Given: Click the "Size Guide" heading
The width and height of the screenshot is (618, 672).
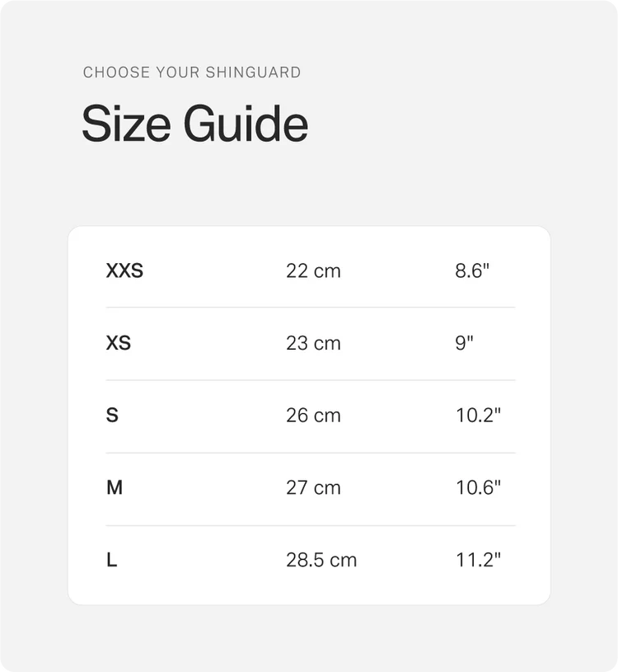Looking at the screenshot, I should [x=194, y=125].
